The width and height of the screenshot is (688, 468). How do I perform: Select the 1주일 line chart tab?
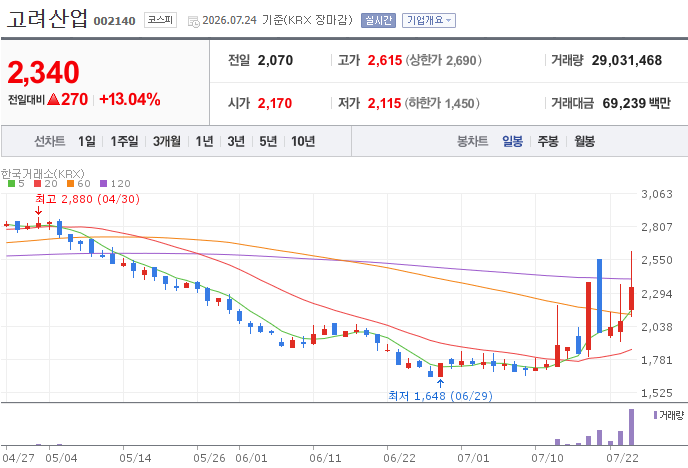(x=124, y=141)
